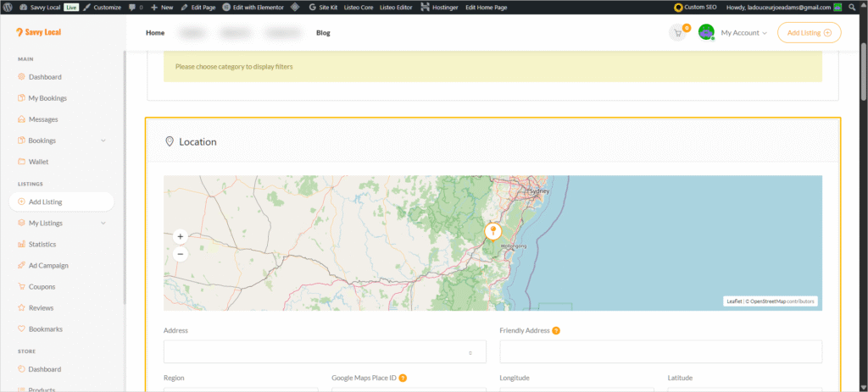Screen dimensions: 868x392
Task: Click the map zoom in button
Action: click(180, 237)
